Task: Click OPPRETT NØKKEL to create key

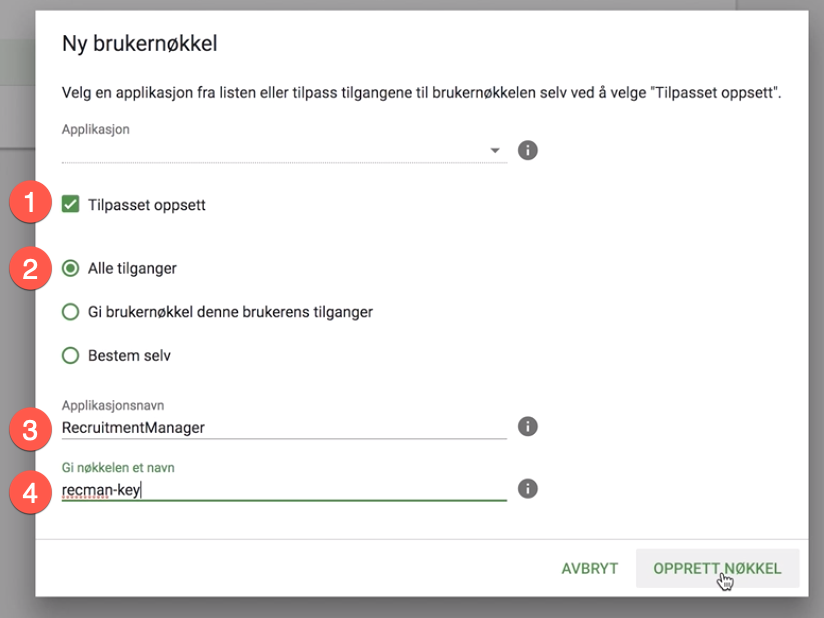Action: tap(717, 568)
